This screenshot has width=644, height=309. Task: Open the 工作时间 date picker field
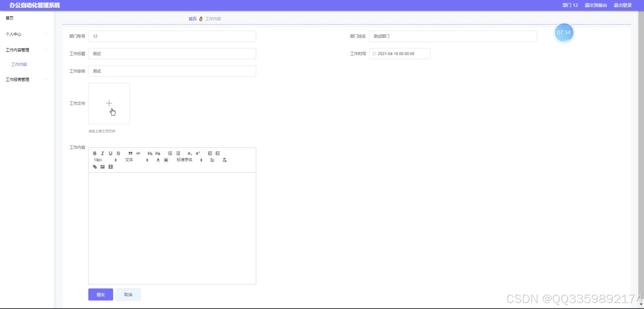point(400,54)
